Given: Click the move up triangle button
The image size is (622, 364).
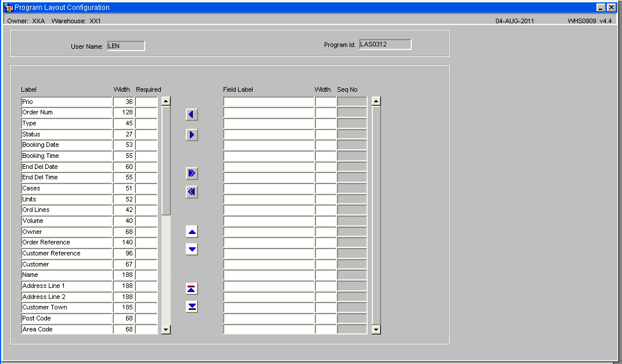Looking at the screenshot, I should (192, 232).
